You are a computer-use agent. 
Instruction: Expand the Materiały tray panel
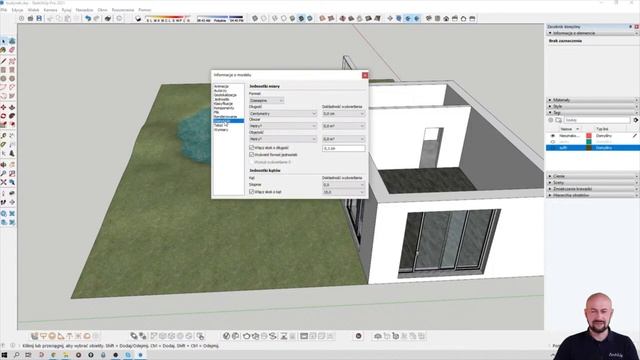point(592,100)
